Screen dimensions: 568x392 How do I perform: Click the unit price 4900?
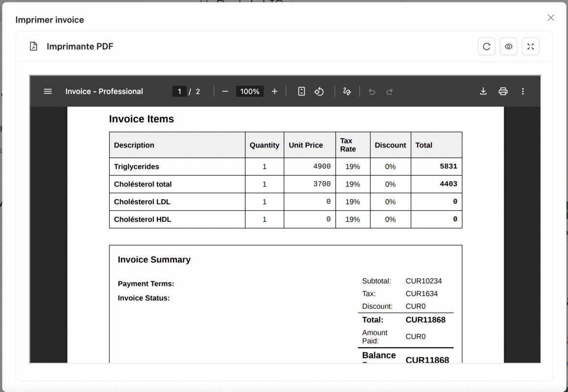coord(321,166)
